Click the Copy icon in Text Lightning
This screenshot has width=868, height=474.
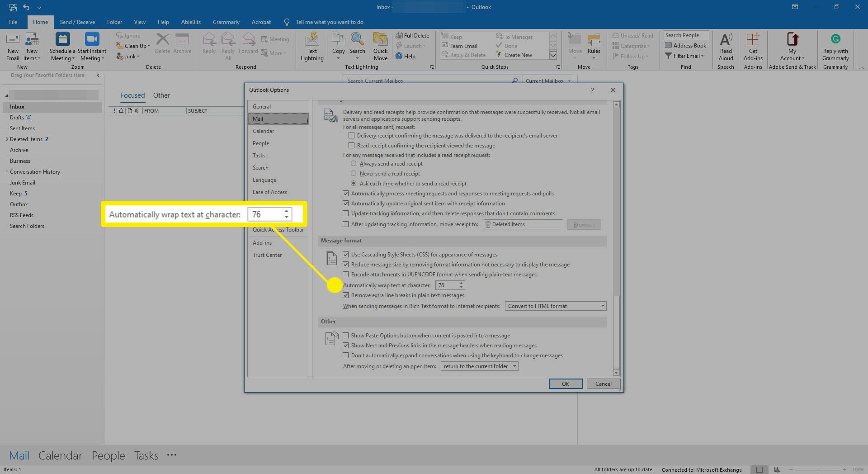(x=338, y=40)
